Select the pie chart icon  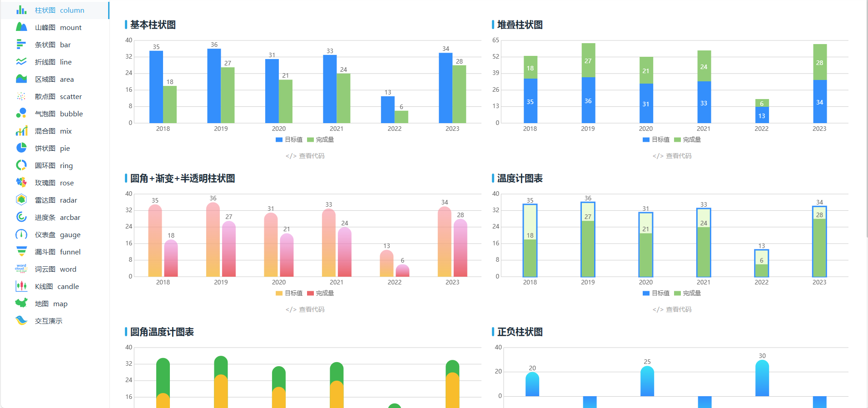[21, 148]
